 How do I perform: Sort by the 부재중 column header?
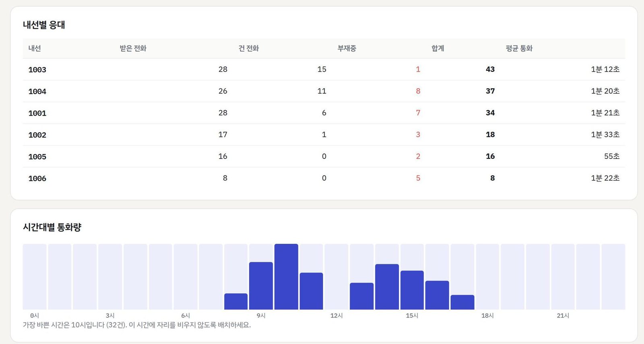[347, 48]
